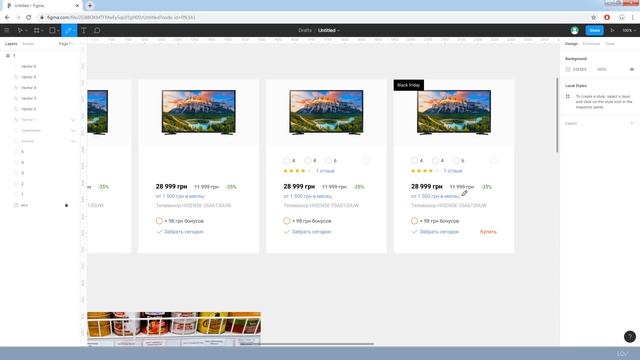Open the red Opera-style extension icon
640x360 pixels.
[607, 18]
